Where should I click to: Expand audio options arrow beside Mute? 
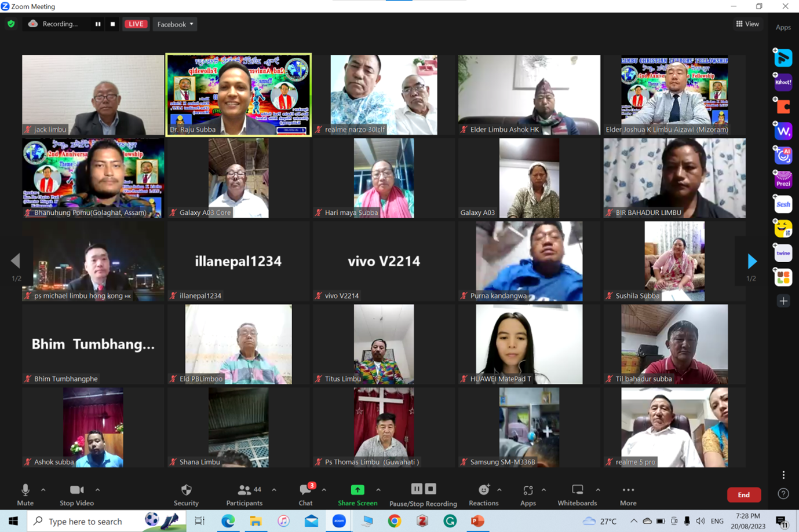(x=43, y=490)
